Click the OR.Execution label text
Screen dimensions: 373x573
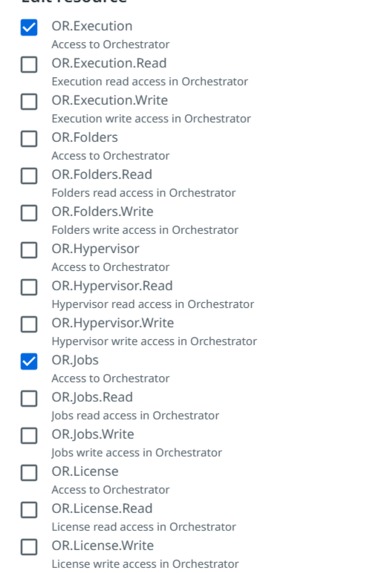click(x=92, y=26)
